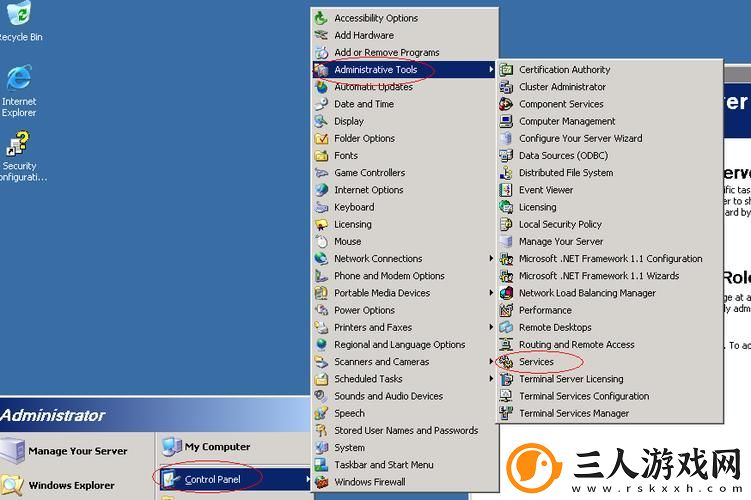Expand Scanners and Cameras submenu arrow
Image resolution: width=751 pixels, height=500 pixels.
(491, 362)
